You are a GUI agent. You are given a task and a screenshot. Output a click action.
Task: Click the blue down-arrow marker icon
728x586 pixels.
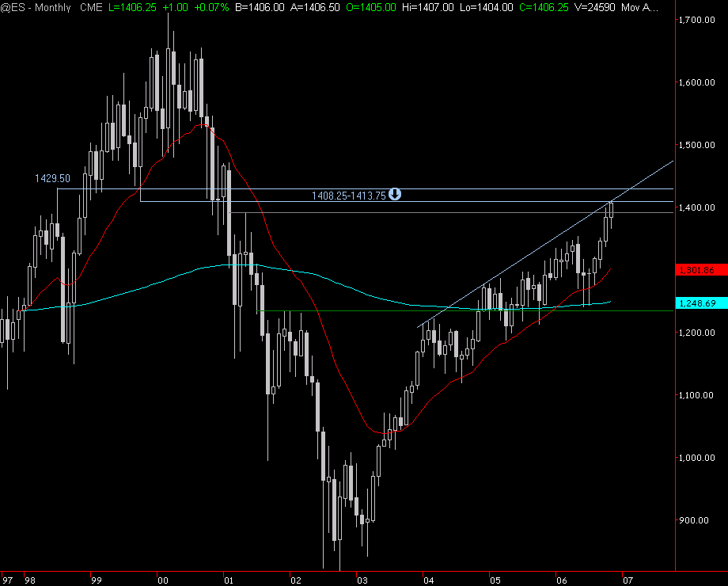click(395, 195)
